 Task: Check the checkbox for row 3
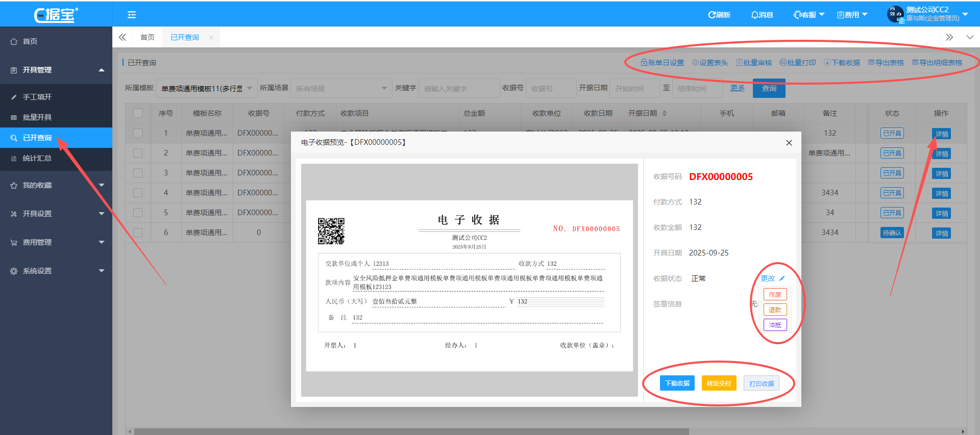(x=138, y=173)
